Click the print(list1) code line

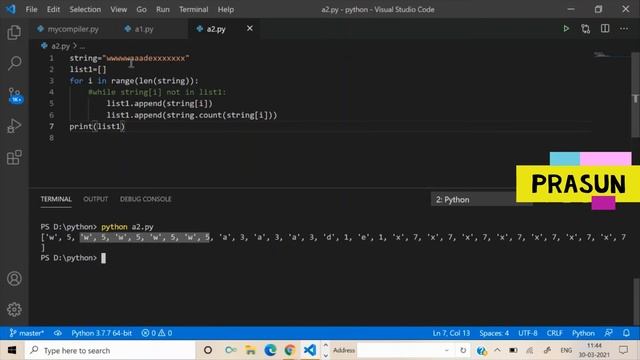click(97, 127)
